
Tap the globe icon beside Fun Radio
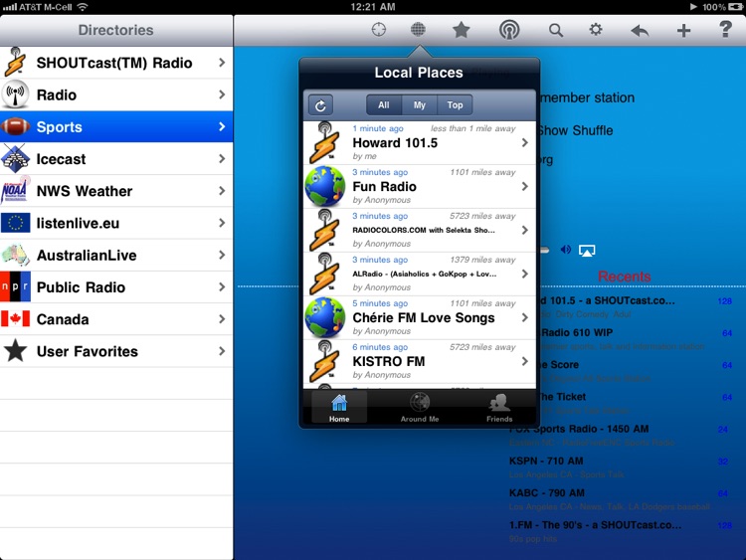tap(325, 187)
